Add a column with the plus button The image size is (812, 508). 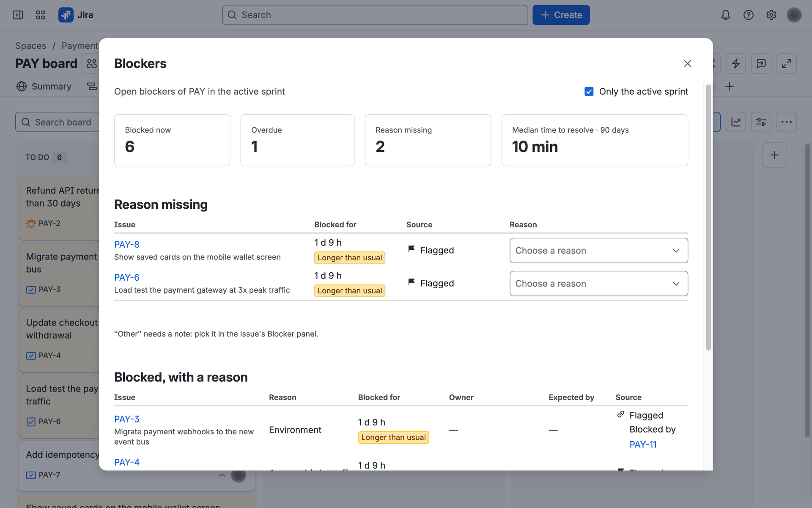(774, 155)
